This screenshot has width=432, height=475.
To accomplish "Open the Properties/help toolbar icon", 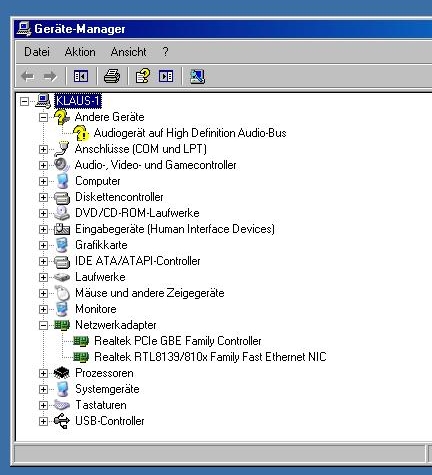I will 143,76.
